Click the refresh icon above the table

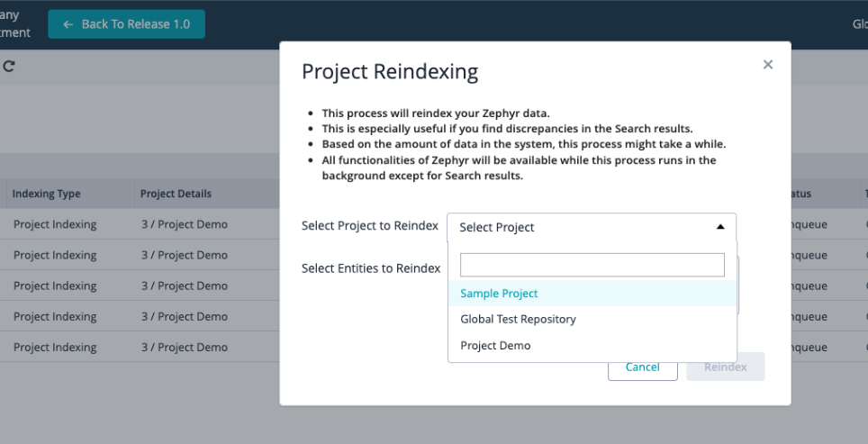[9, 66]
